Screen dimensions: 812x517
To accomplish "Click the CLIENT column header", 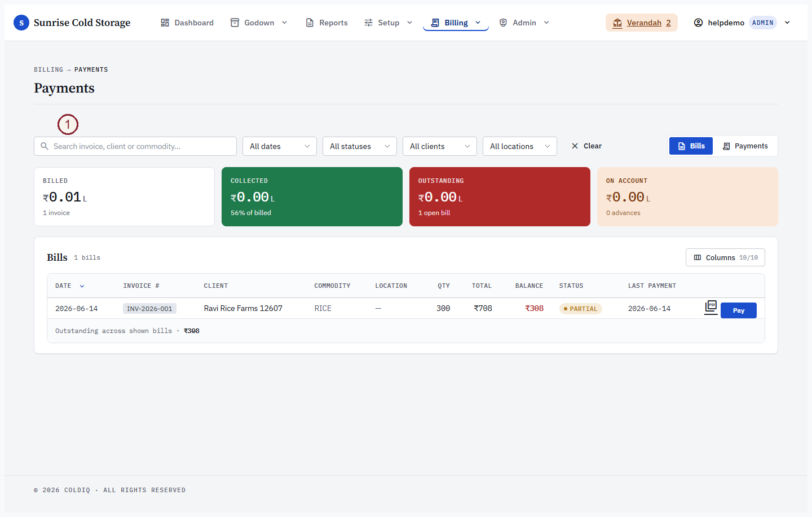I will (x=216, y=286).
